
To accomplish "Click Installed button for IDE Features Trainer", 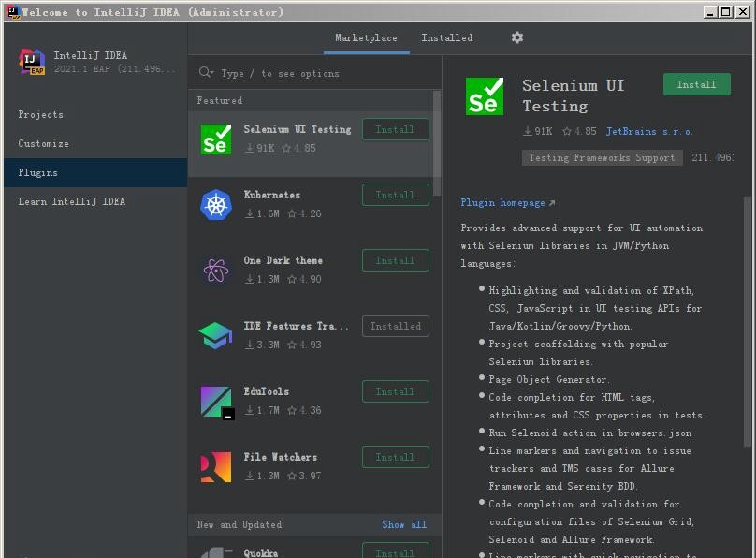I will pyautogui.click(x=396, y=326).
